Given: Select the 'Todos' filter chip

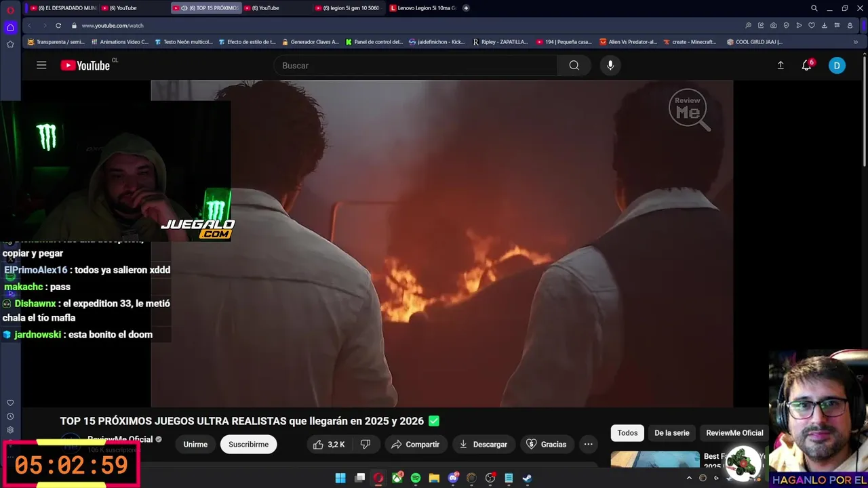Looking at the screenshot, I should 627,432.
